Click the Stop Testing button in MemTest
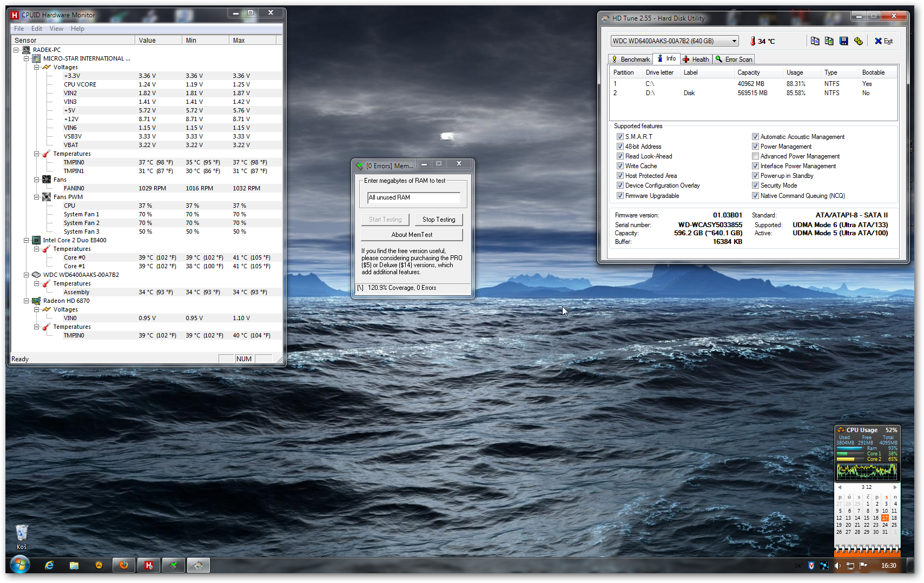The width and height of the screenshot is (924, 583). point(439,220)
